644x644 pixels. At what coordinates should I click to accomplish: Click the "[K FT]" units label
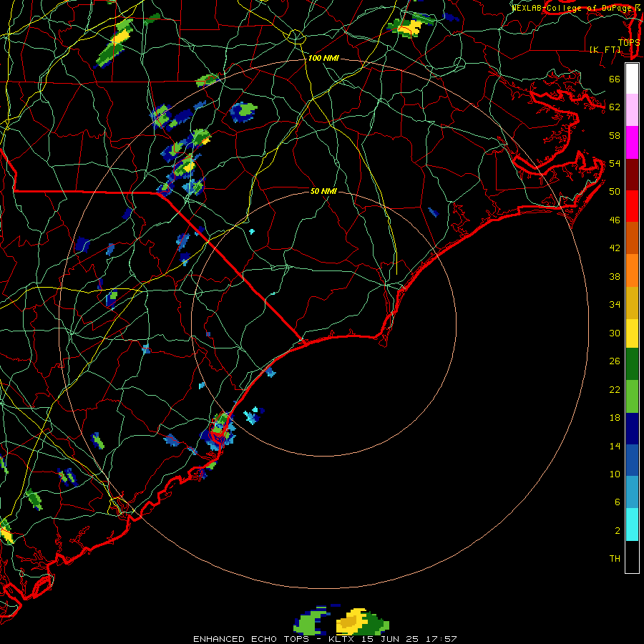605,49
